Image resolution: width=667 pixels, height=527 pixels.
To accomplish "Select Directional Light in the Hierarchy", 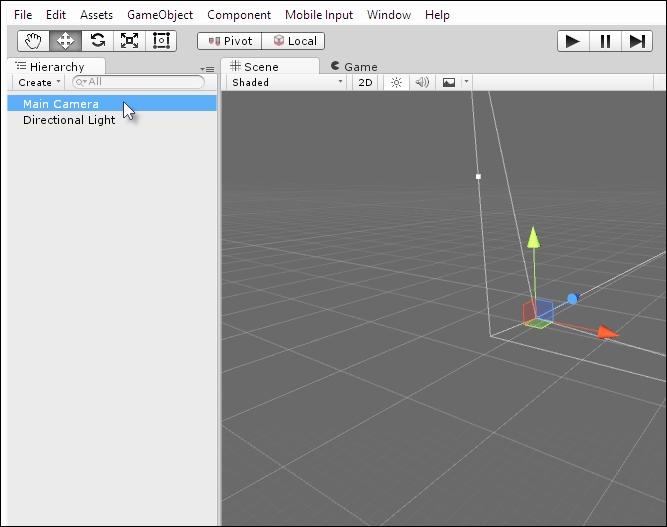I will pyautogui.click(x=69, y=120).
